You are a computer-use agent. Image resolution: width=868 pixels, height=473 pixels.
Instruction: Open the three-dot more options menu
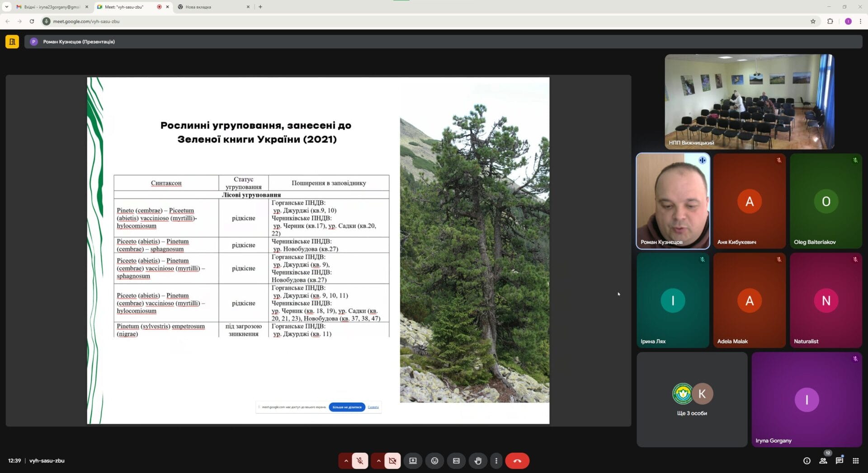(x=496, y=461)
